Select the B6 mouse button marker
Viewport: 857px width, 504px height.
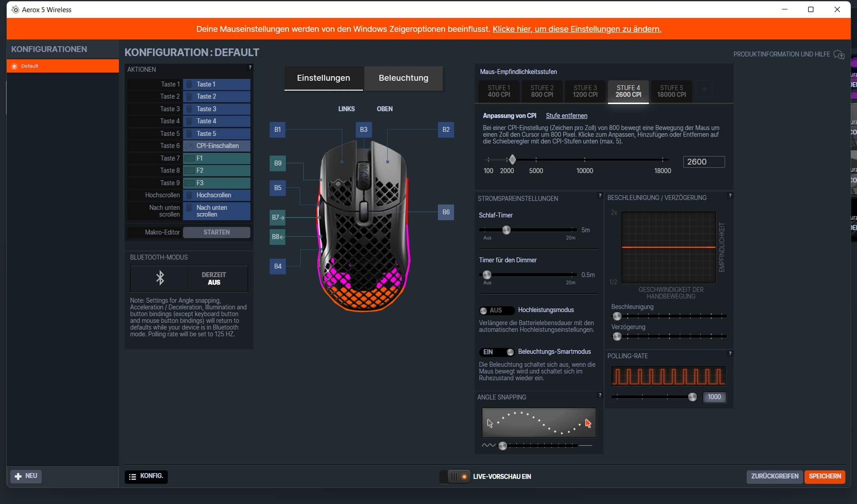[446, 212]
